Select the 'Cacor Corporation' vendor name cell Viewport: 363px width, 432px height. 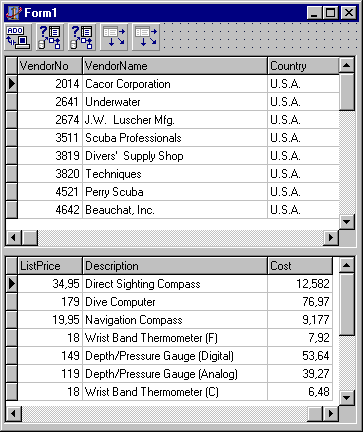coord(175,84)
